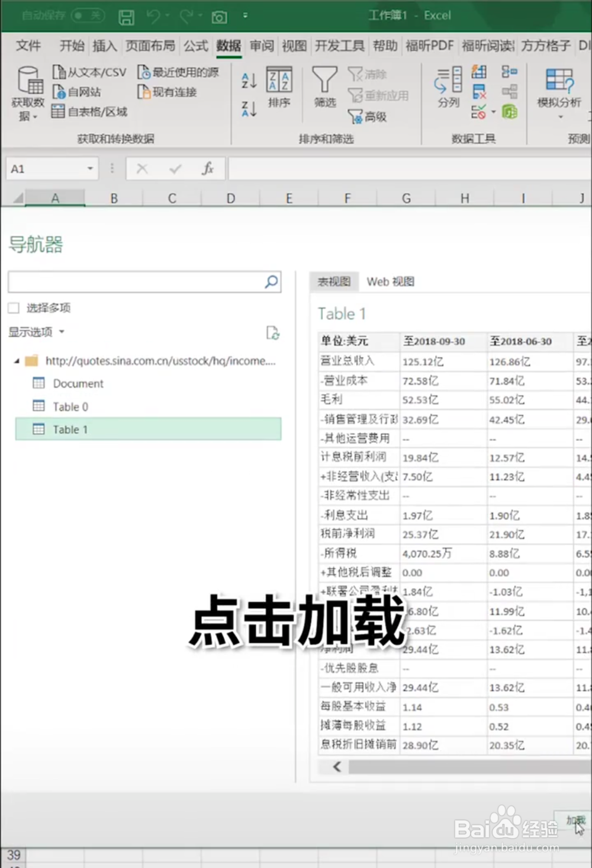Select column header F
Image resolution: width=592 pixels, height=868 pixels.
(347, 198)
